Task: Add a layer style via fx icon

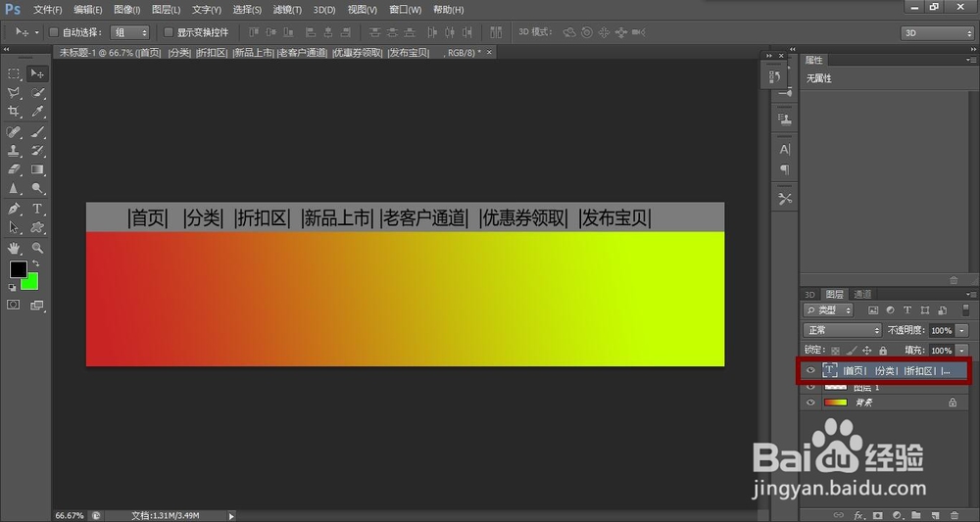Action: tap(858, 515)
